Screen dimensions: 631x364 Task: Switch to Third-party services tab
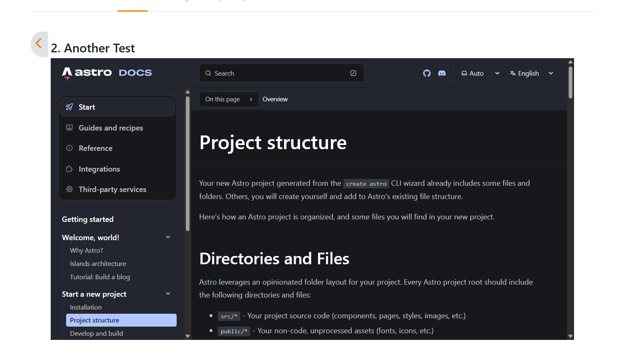coord(117,189)
